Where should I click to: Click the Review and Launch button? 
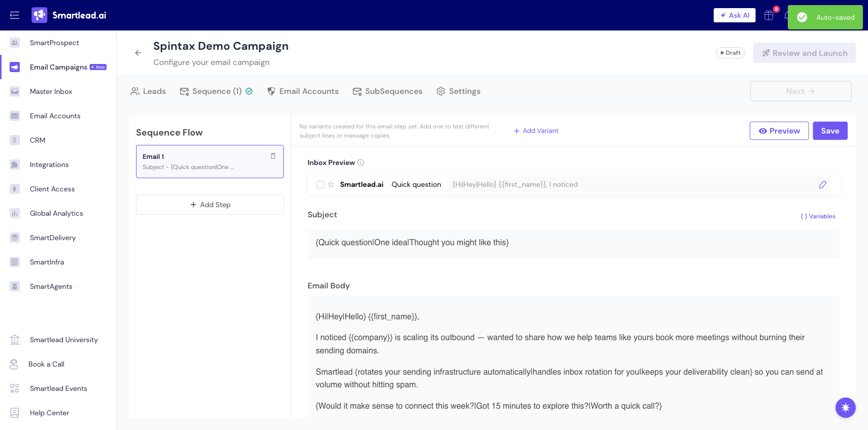(805, 53)
